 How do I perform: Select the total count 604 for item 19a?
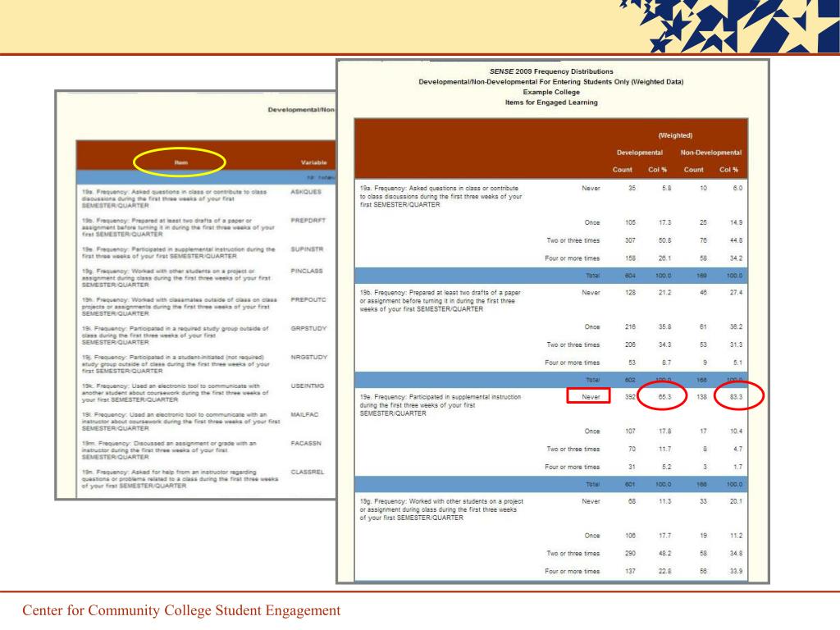630,276
